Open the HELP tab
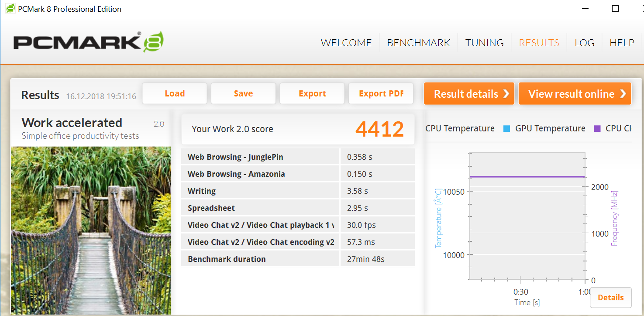 622,43
